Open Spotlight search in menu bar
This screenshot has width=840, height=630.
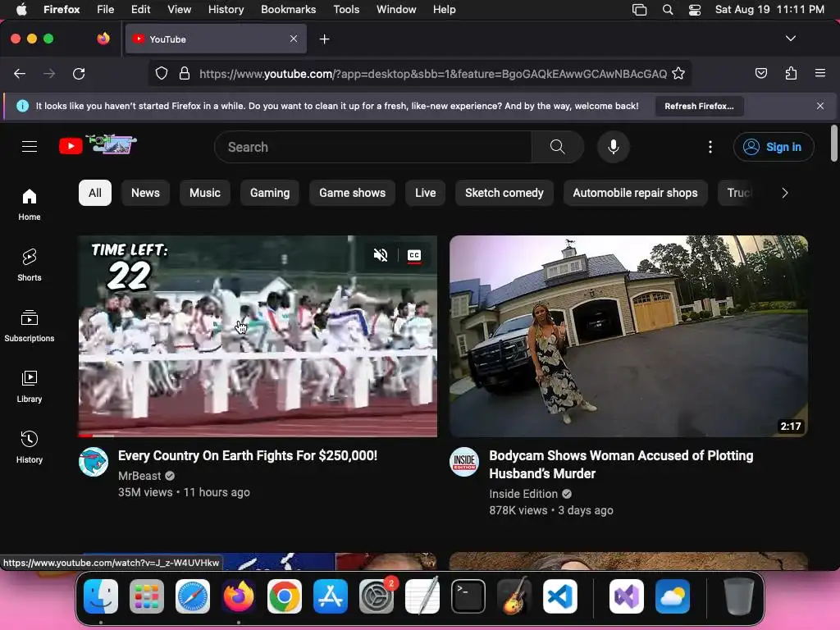(668, 9)
